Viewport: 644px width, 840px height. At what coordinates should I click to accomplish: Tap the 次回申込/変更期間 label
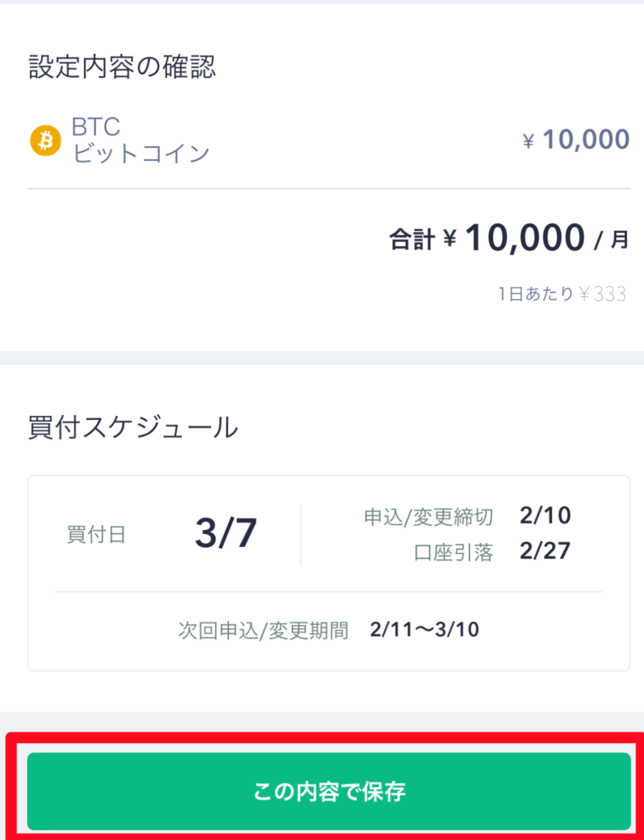(x=263, y=630)
